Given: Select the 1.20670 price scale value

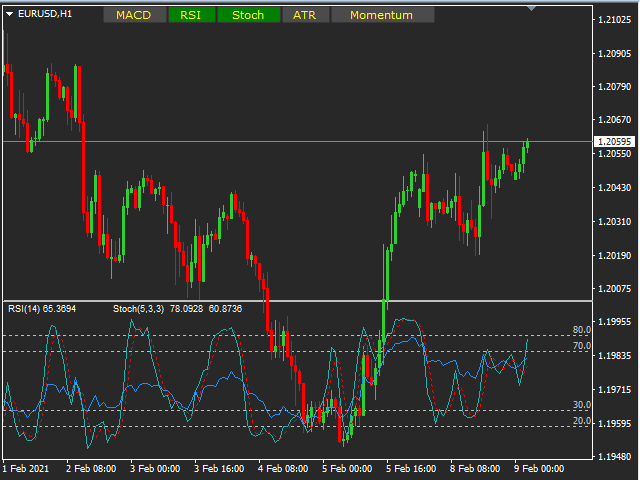Looking at the screenshot, I should pos(614,120).
